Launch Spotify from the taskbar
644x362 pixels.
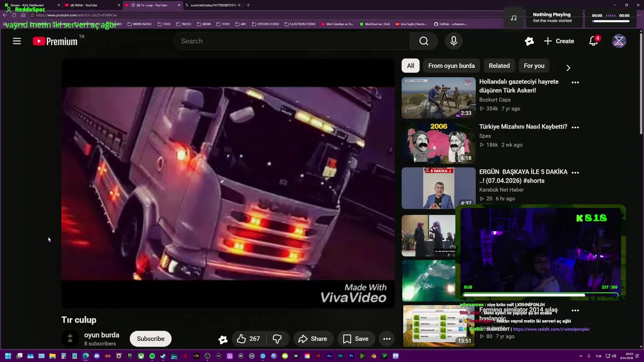[x=152, y=356]
